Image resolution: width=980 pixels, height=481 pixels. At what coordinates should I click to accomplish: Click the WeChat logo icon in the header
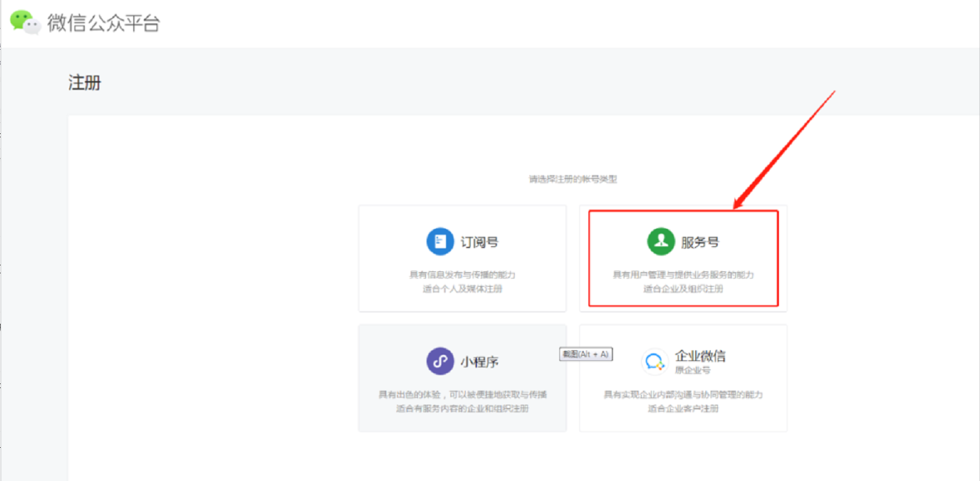pos(26,22)
